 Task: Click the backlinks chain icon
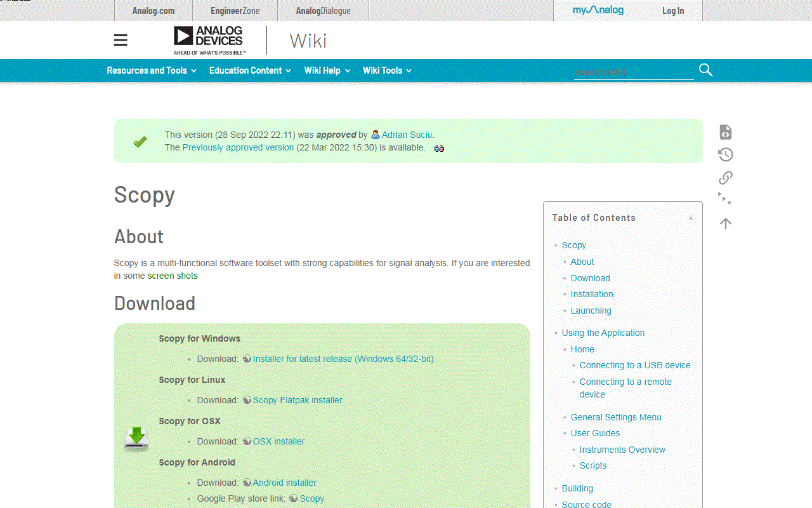coord(726,178)
